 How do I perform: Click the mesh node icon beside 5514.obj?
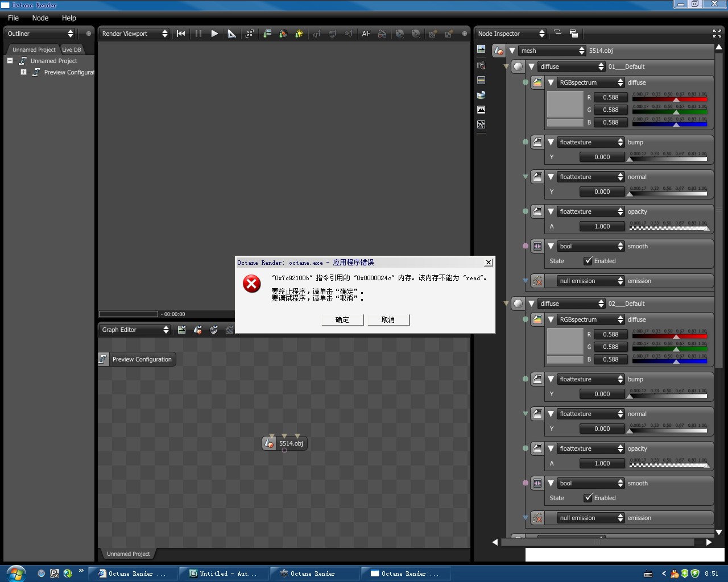(x=499, y=51)
